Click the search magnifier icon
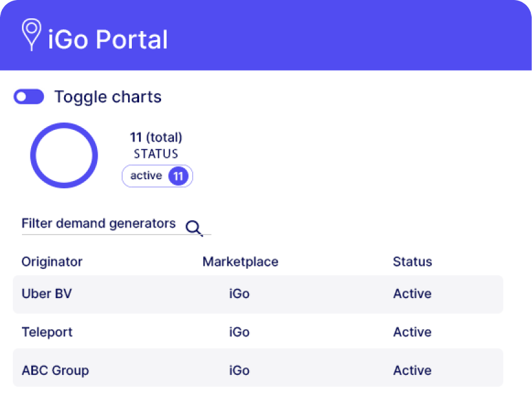 click(x=193, y=228)
